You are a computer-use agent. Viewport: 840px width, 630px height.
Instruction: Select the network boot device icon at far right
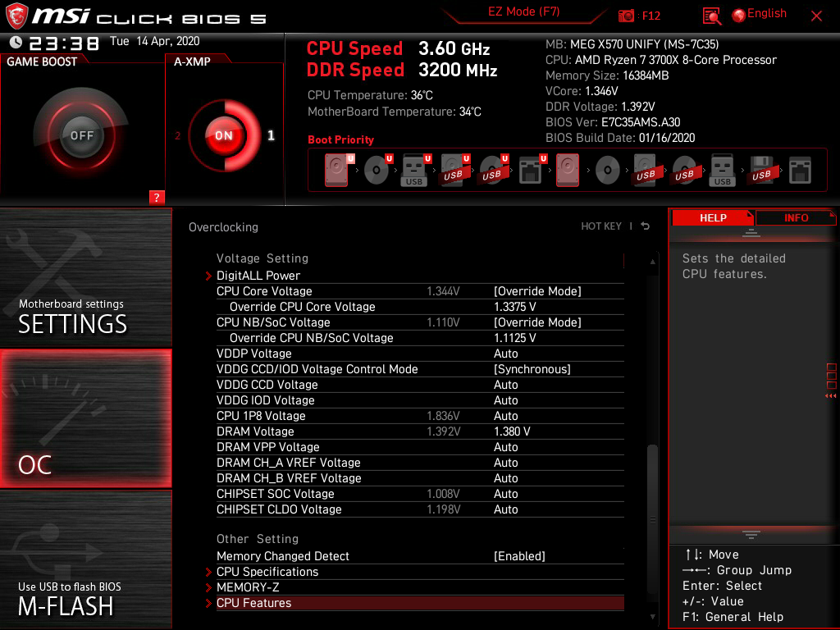tap(800, 171)
